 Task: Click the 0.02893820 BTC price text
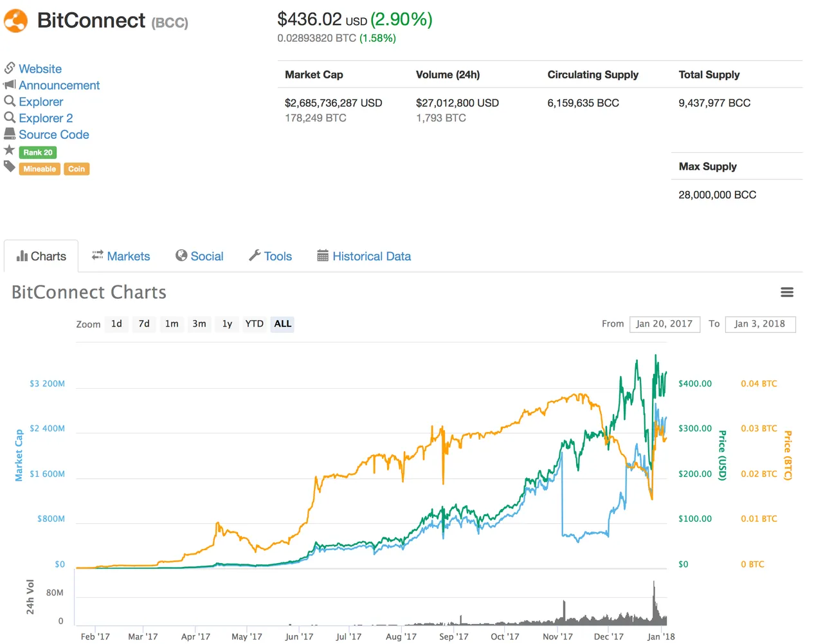pyautogui.click(x=317, y=38)
